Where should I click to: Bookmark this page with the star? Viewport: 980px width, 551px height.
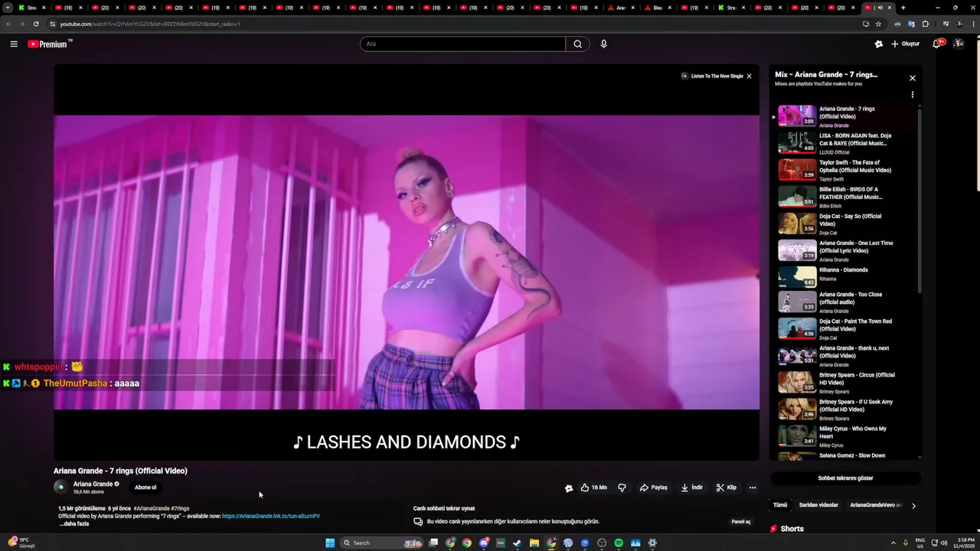pyautogui.click(x=878, y=24)
